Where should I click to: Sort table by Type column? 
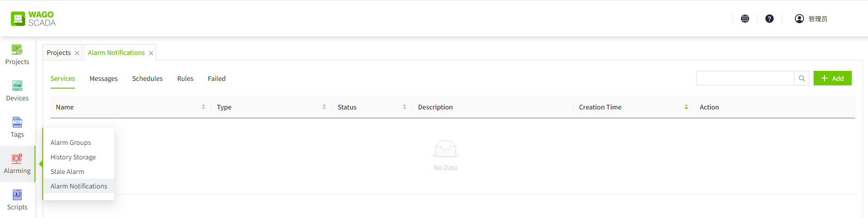coord(324,107)
